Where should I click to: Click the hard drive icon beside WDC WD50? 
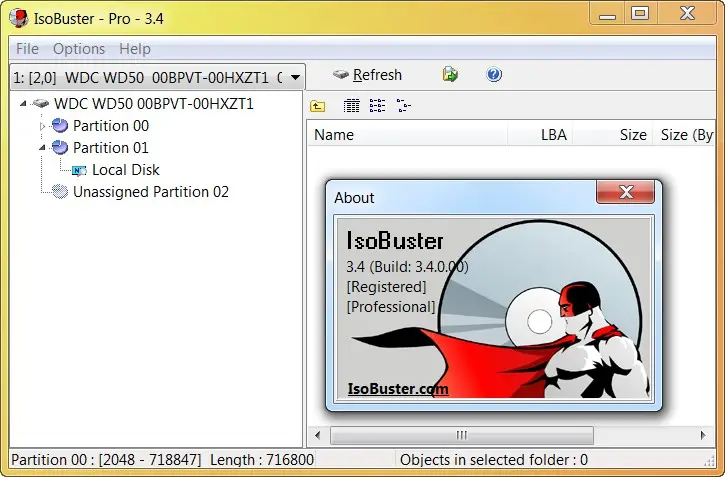[x=41, y=103]
